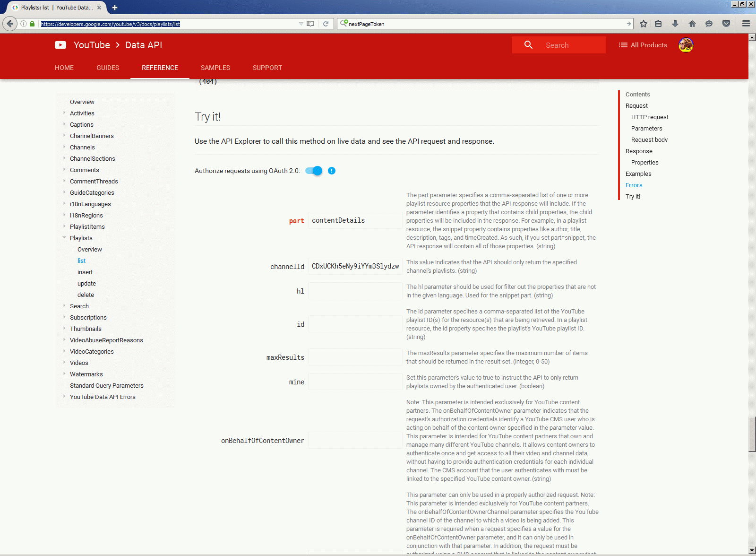
Task: Click the hl parameter input field
Action: point(355,291)
